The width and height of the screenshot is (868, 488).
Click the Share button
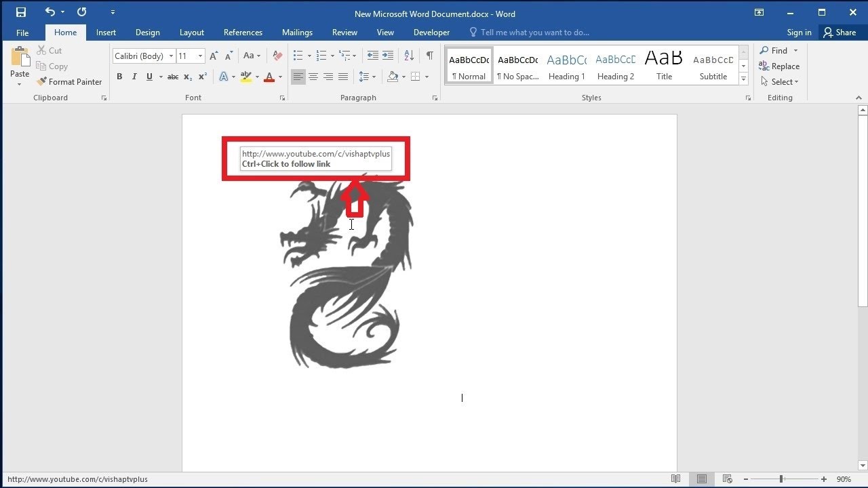coord(840,33)
